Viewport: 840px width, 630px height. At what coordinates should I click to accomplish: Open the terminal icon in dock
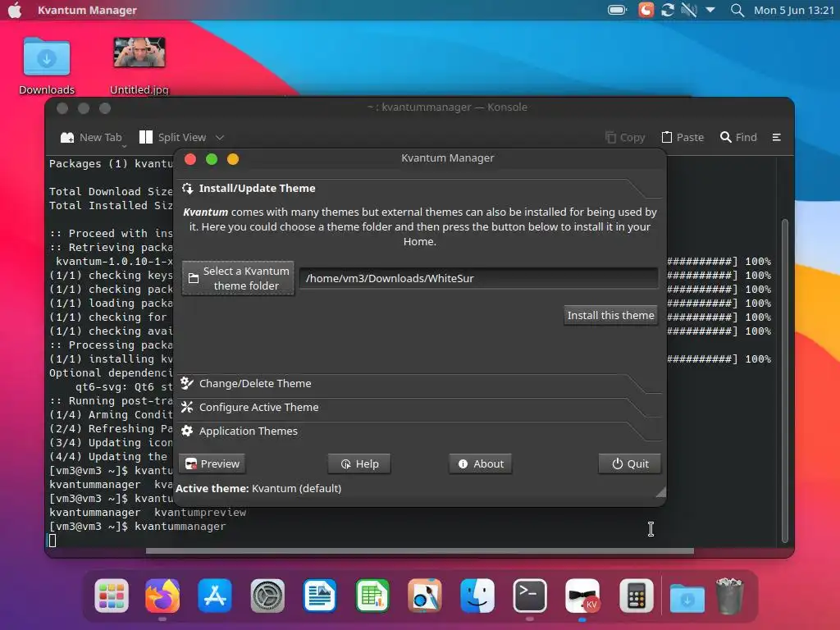pos(530,596)
